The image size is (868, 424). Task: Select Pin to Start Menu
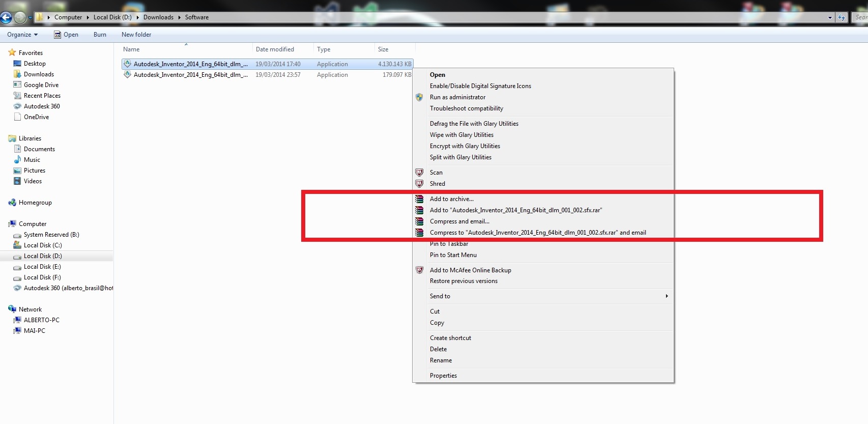point(453,255)
